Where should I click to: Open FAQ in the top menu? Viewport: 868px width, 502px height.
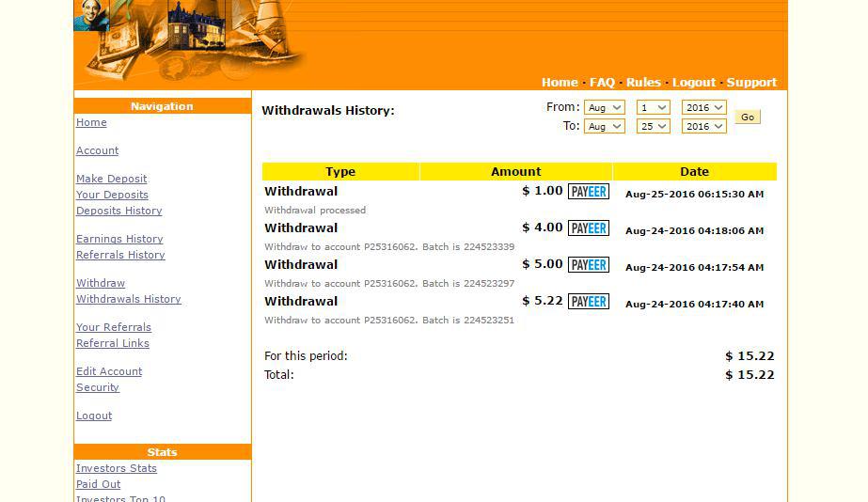pos(602,83)
